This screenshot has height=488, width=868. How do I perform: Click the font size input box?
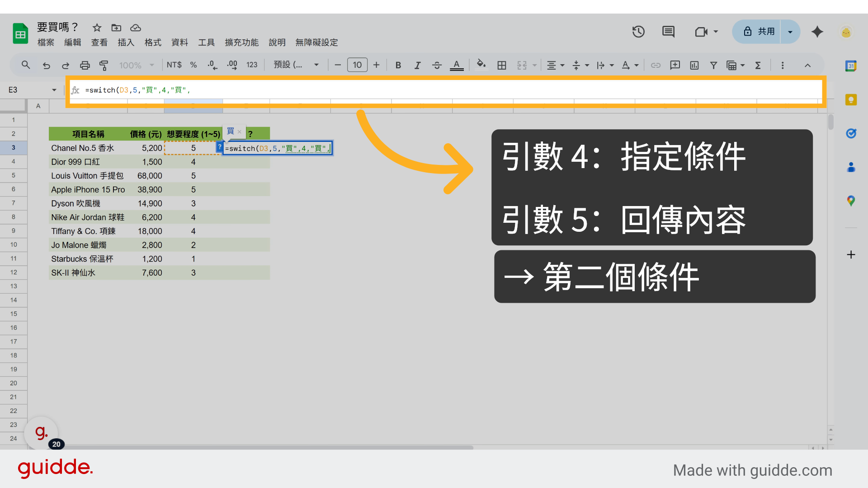(x=357, y=65)
